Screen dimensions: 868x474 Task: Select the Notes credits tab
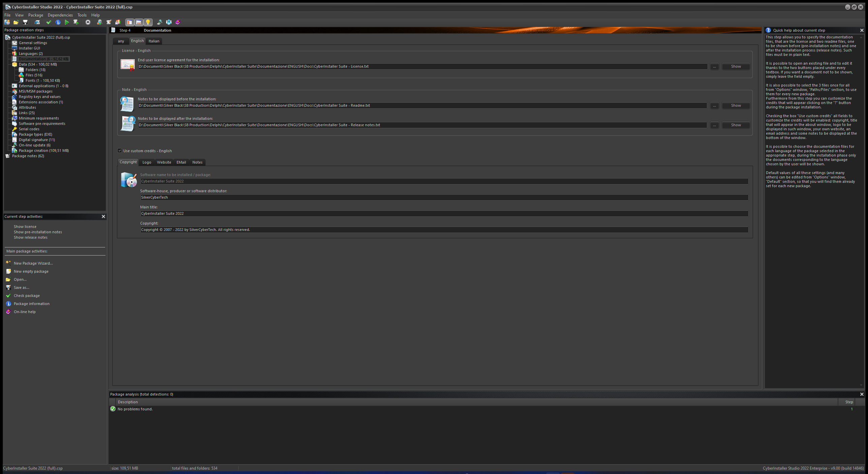(197, 162)
